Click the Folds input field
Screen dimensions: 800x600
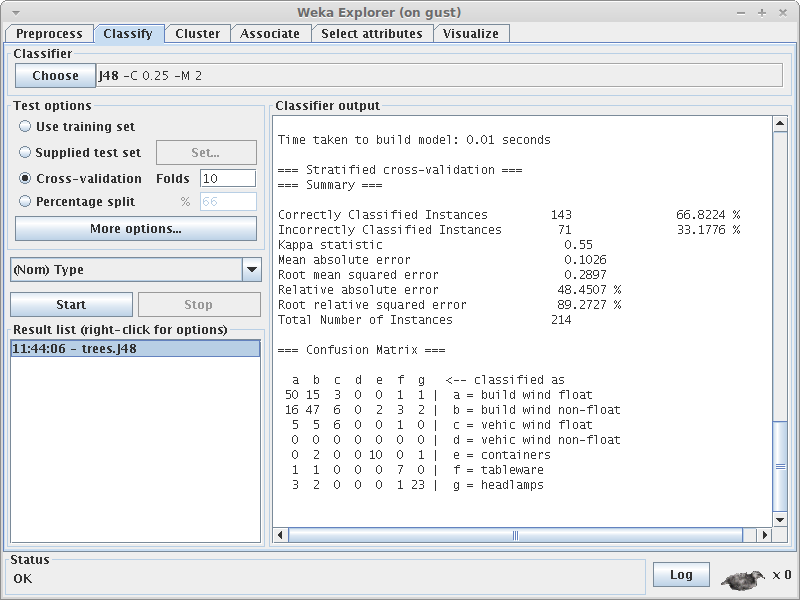[228, 179]
